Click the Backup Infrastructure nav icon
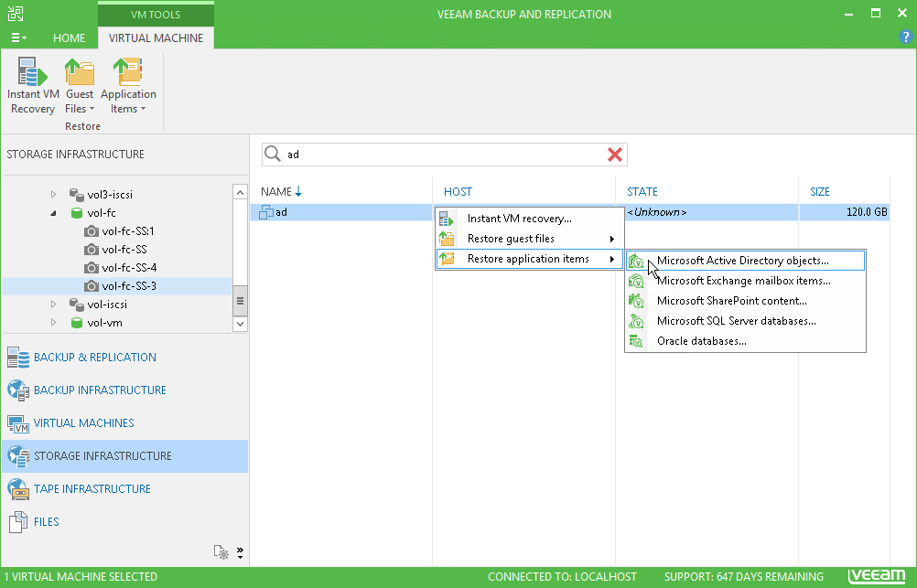Image resolution: width=917 pixels, height=588 pixels. click(x=18, y=390)
